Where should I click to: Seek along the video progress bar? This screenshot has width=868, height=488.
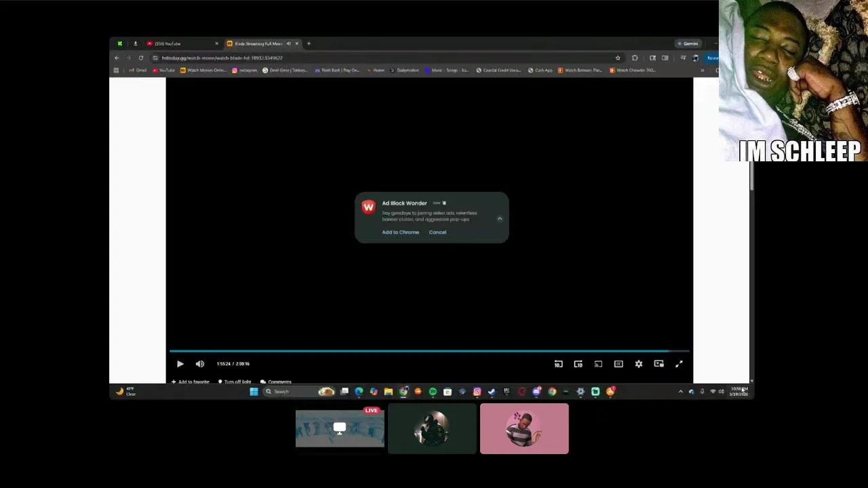coord(429,351)
